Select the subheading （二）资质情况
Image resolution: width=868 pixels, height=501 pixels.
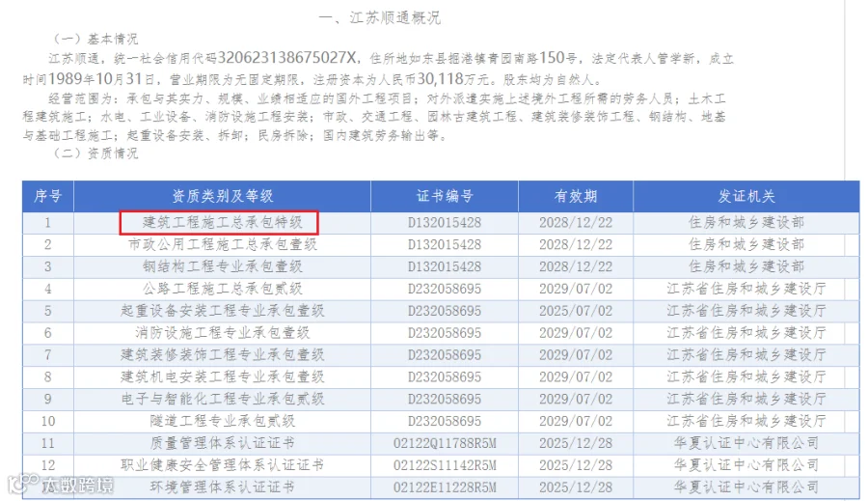coord(95,153)
